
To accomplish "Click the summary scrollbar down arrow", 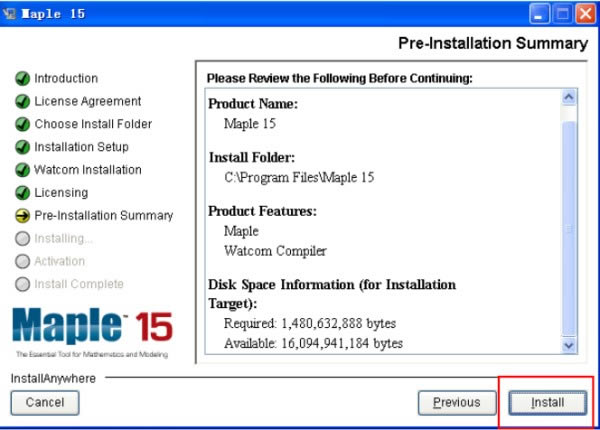I will [x=569, y=345].
